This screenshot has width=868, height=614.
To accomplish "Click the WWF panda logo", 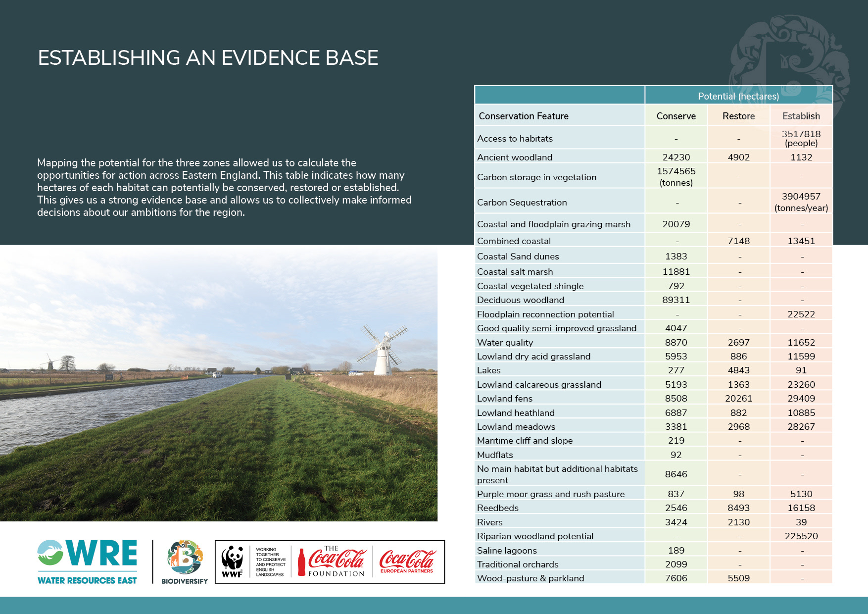I will [x=232, y=562].
